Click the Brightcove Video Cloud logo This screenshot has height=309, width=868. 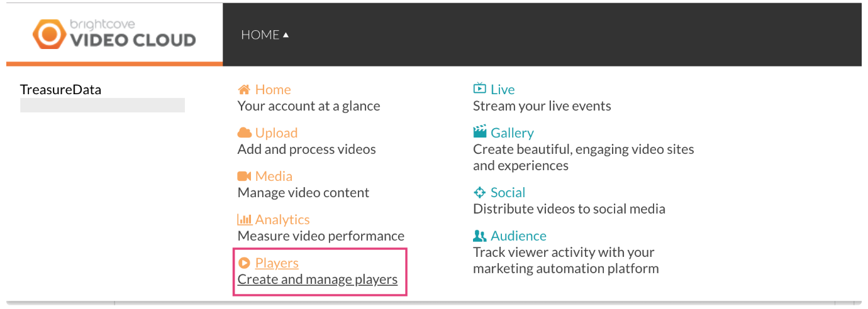click(114, 34)
